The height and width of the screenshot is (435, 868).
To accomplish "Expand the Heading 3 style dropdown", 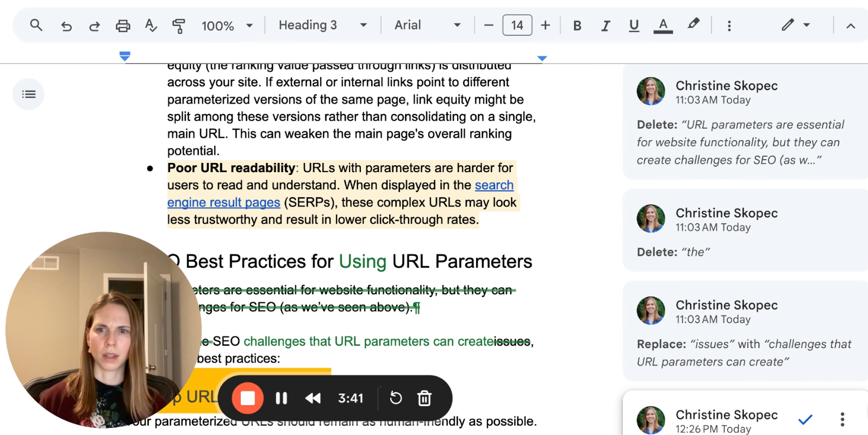I will pyautogui.click(x=323, y=26).
